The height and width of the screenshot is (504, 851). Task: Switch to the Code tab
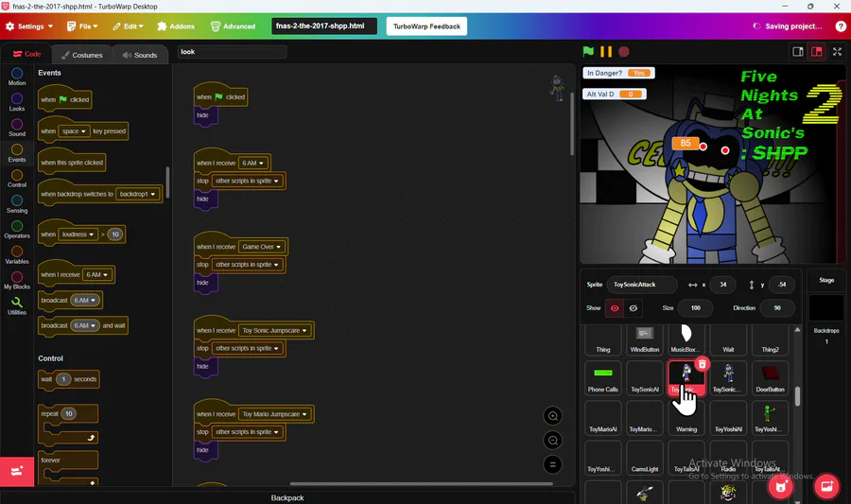[x=26, y=54]
